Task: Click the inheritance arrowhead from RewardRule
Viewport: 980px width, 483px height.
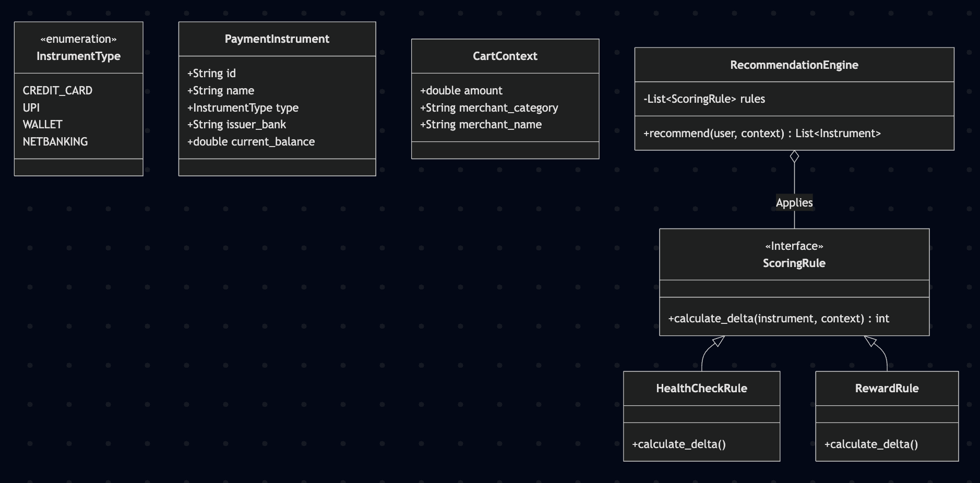Action: pyautogui.click(x=870, y=342)
